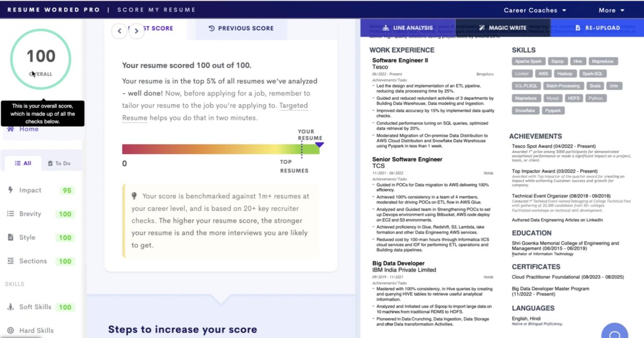Enable the All checks filter

point(22,162)
